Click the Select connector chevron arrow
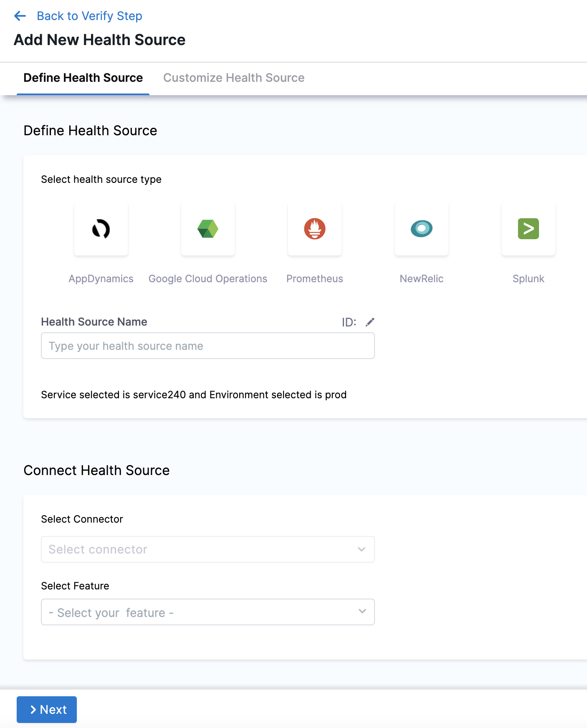Screen dimensions: 587x728 click(x=362, y=549)
